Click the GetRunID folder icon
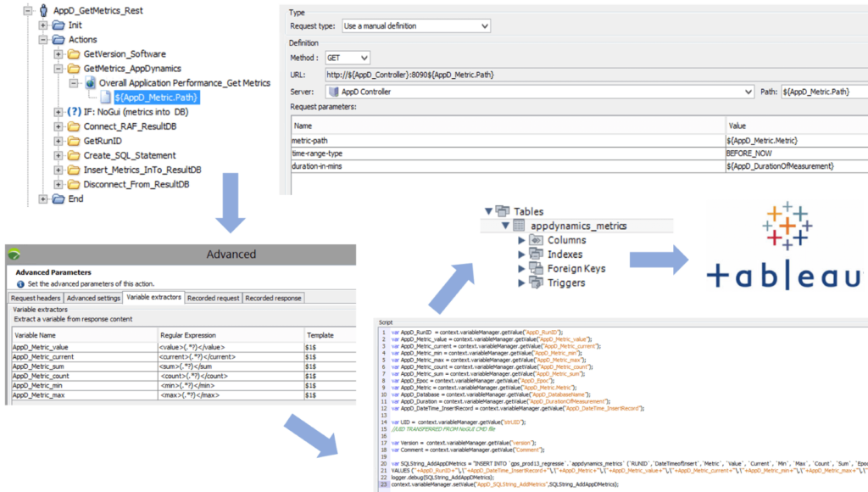 coord(74,141)
